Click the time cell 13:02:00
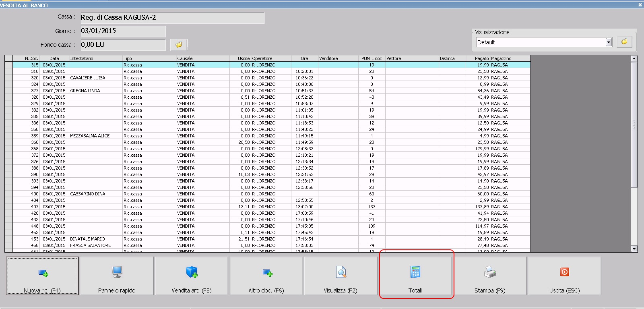Screen dimensions: 644x309 (x=304, y=207)
